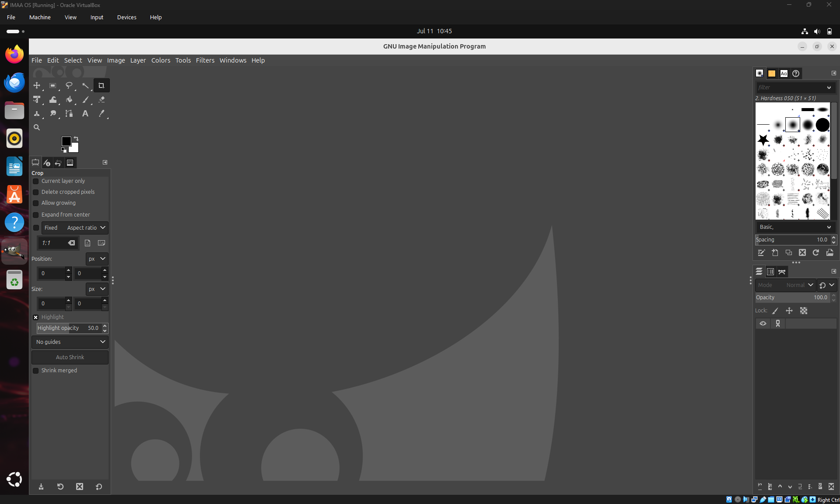
Task: Select the Paths tool
Action: [x=69, y=114]
